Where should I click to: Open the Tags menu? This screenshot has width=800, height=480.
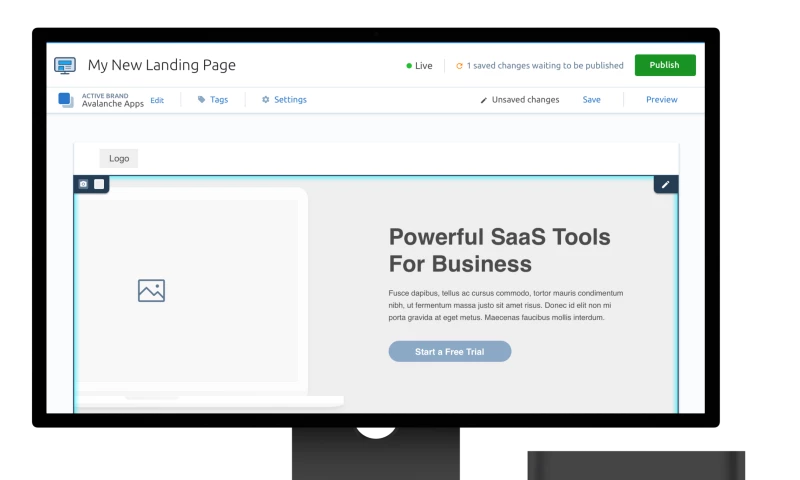pos(219,99)
